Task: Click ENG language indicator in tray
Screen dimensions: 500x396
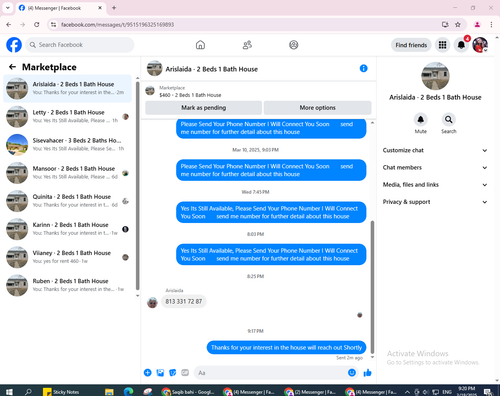Action: click(x=447, y=392)
